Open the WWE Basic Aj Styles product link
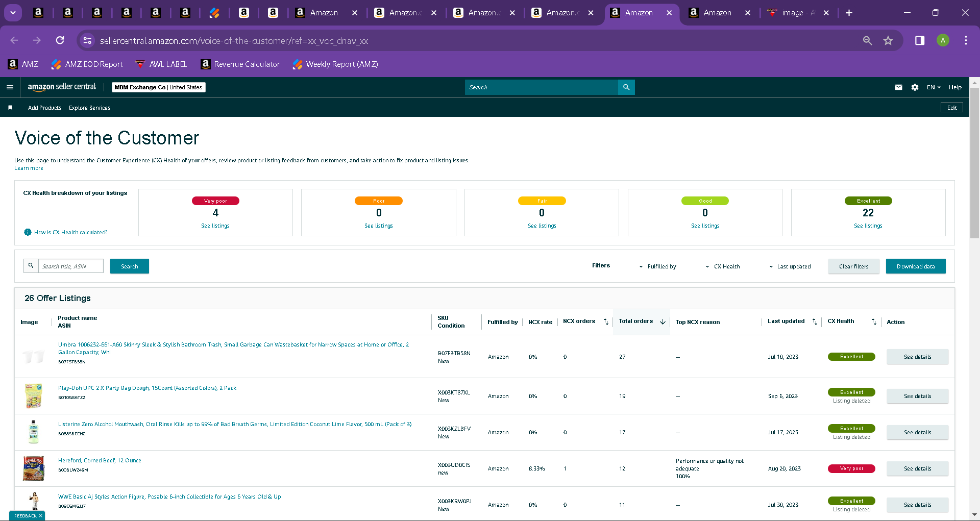Image resolution: width=980 pixels, height=521 pixels. coord(169,497)
